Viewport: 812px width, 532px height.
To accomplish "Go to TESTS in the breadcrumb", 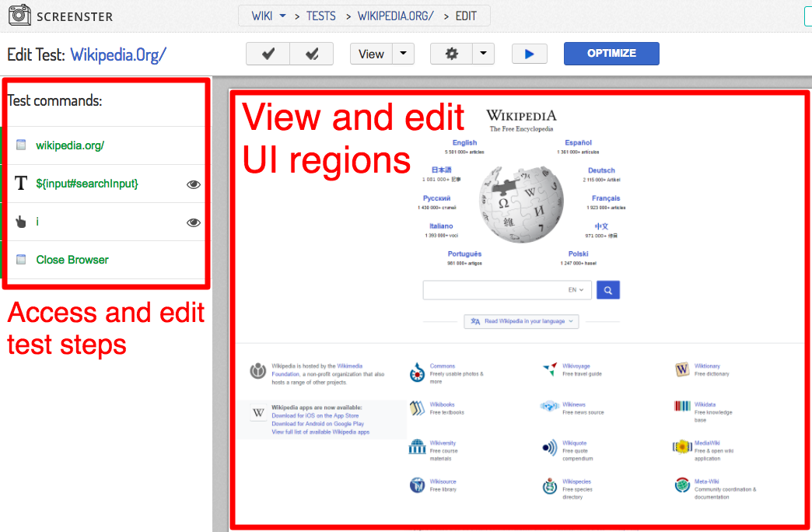I will pyautogui.click(x=321, y=16).
